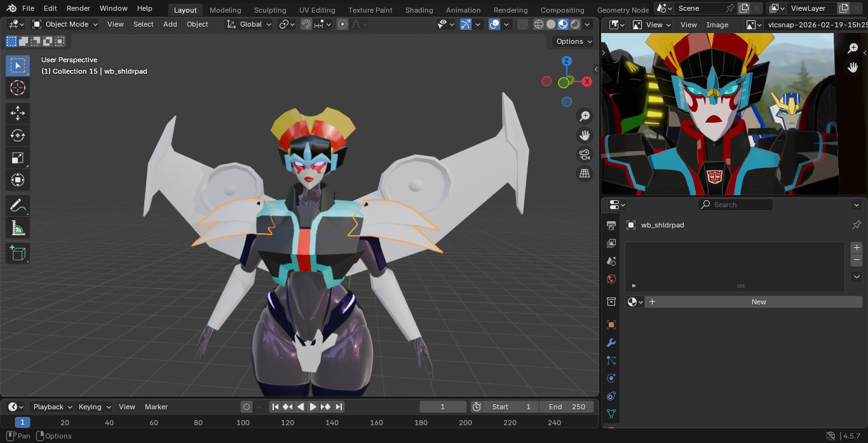Toggle pin on the properties wb_shldrpad context
This screenshot has width=868, height=443.
[856, 225]
